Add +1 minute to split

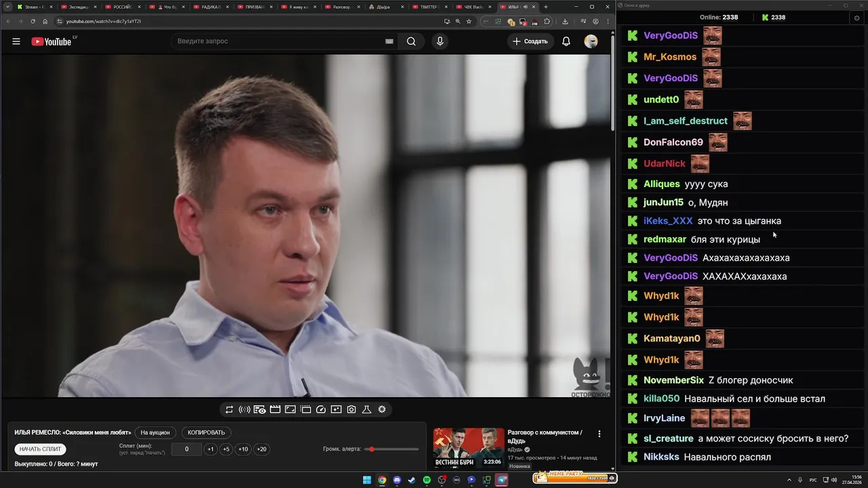pos(210,449)
